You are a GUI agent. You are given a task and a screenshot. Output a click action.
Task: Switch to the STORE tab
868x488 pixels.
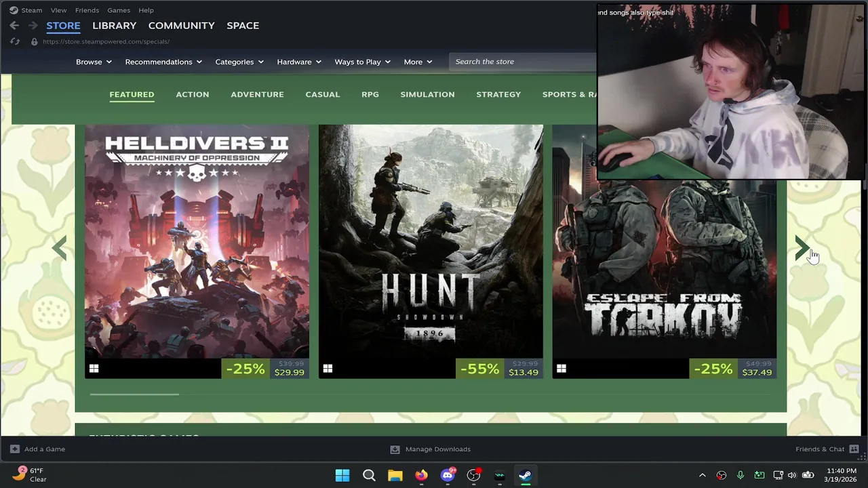click(x=63, y=26)
